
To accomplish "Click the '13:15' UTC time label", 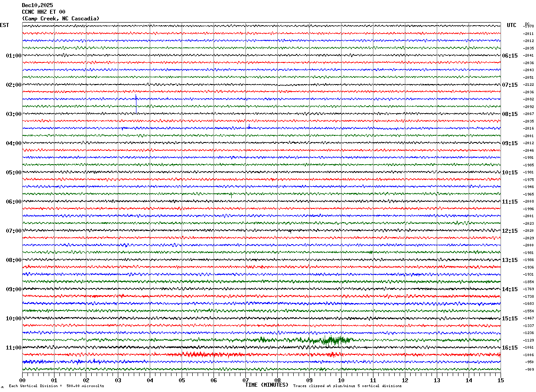I will (x=510, y=260).
